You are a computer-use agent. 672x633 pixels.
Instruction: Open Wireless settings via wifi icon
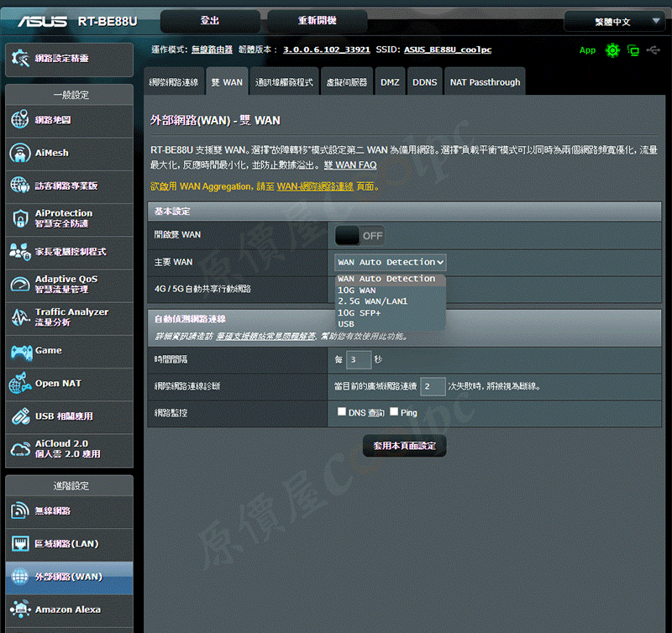coord(19,510)
